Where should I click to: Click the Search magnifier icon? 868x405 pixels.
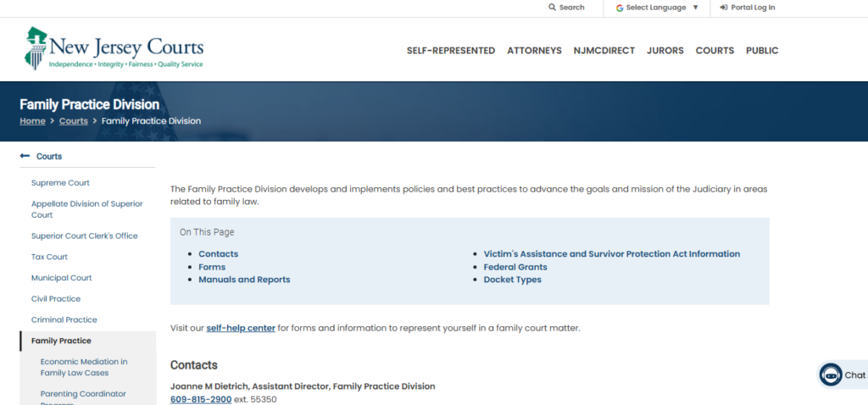[553, 8]
